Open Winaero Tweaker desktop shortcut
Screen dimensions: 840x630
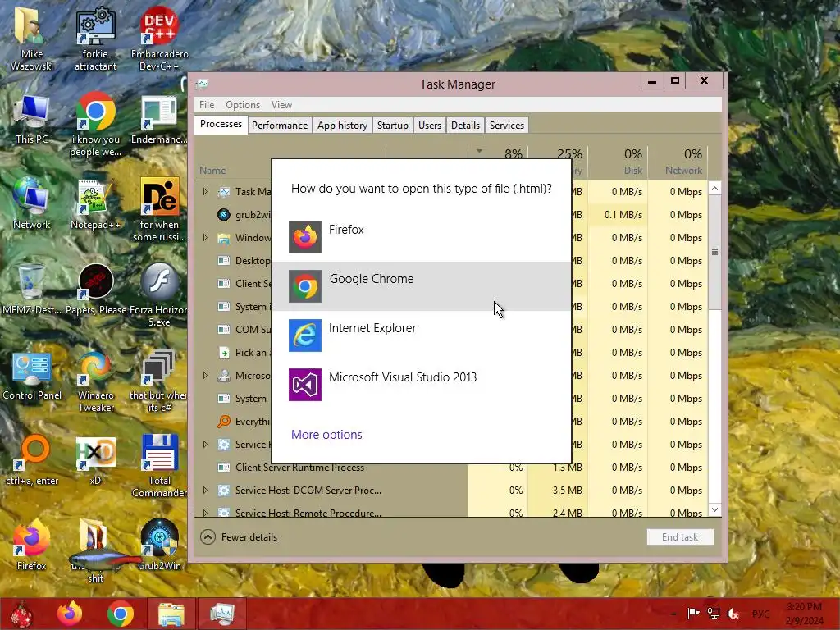point(95,381)
